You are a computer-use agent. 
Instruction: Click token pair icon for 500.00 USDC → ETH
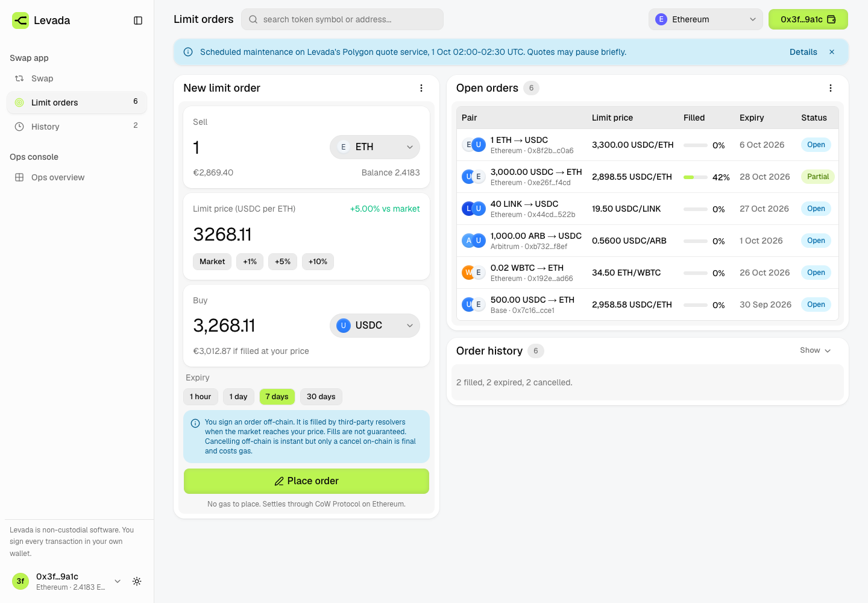(x=474, y=305)
